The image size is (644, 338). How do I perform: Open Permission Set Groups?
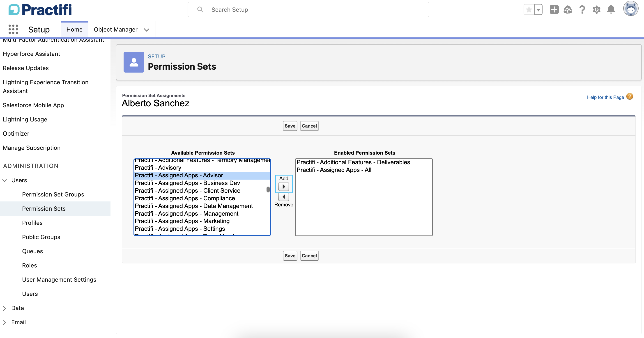click(53, 194)
